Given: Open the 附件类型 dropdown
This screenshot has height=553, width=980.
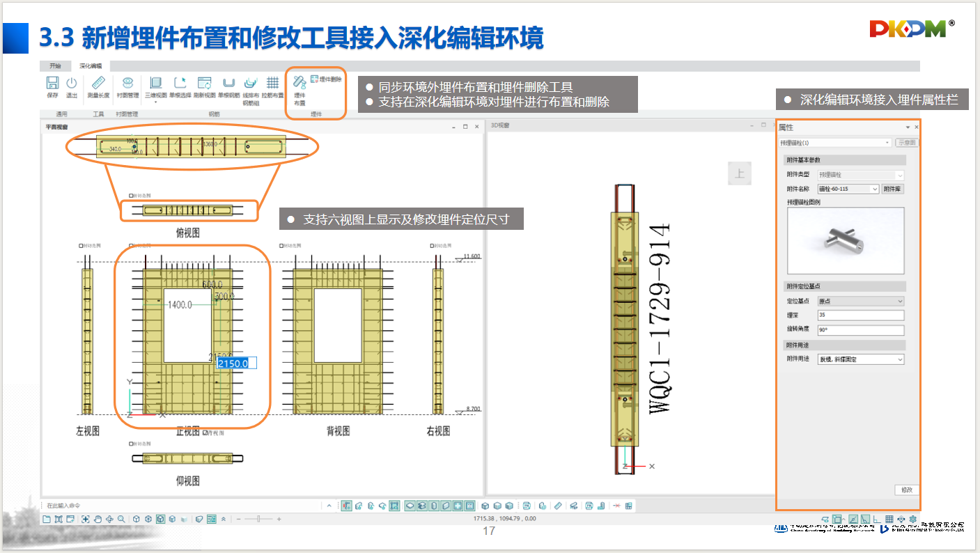Looking at the screenshot, I should (x=900, y=175).
